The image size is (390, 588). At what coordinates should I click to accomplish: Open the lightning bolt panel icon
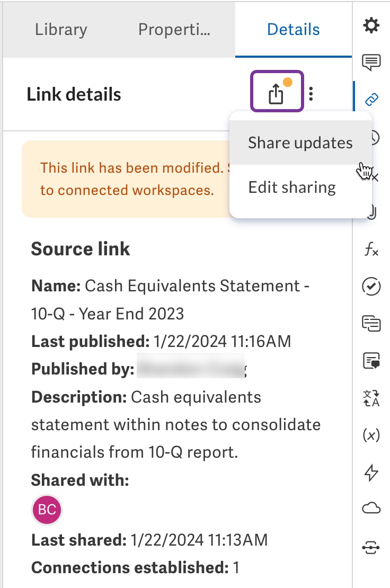coord(371,473)
